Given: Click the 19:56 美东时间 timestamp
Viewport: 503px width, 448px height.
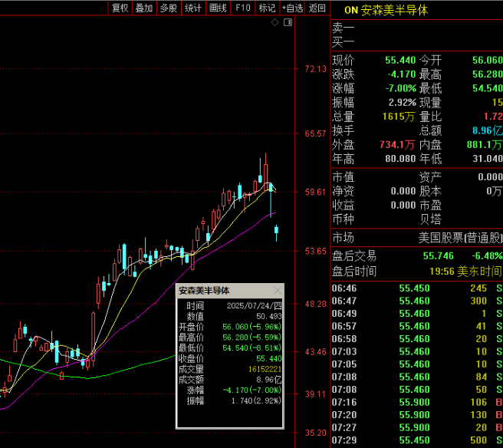Looking at the screenshot, I should click(465, 272).
